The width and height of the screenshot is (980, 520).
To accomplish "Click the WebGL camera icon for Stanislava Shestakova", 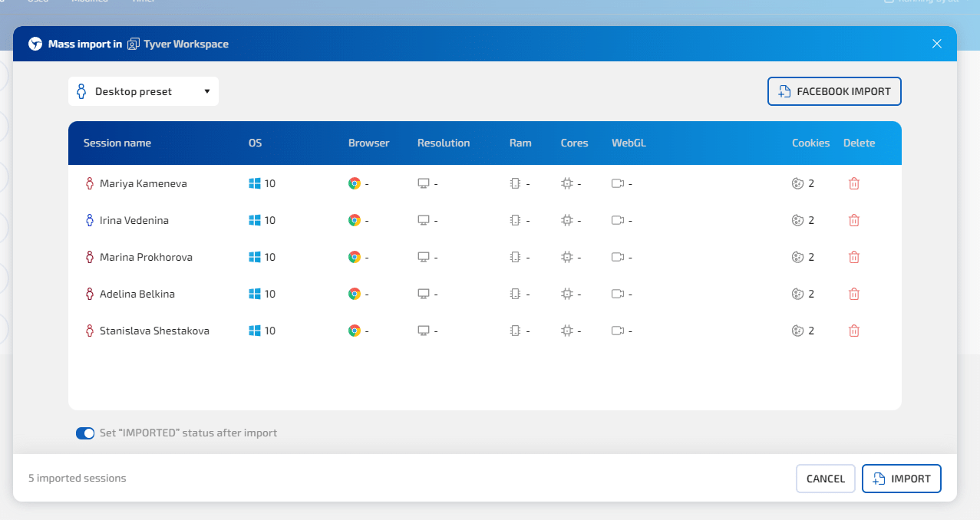I will tap(618, 331).
